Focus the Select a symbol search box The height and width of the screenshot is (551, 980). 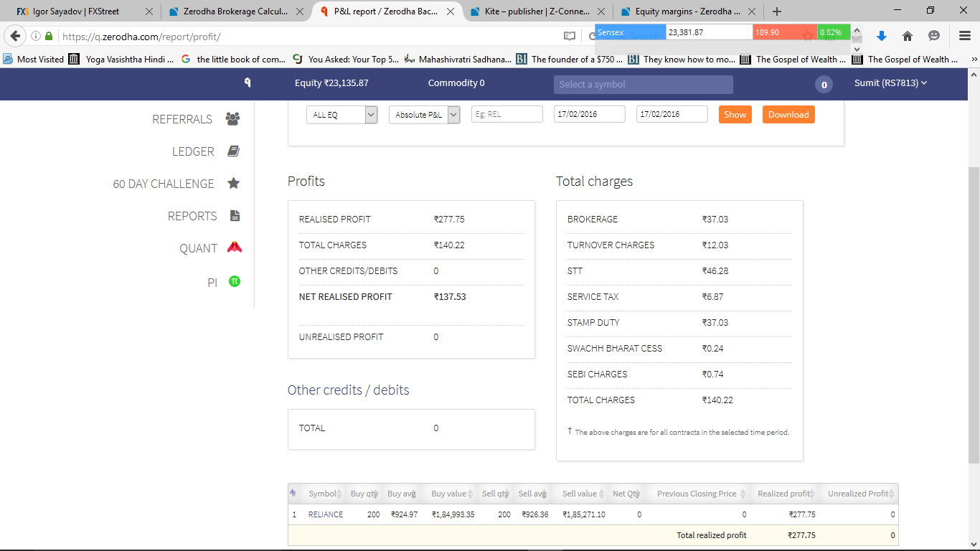644,85
